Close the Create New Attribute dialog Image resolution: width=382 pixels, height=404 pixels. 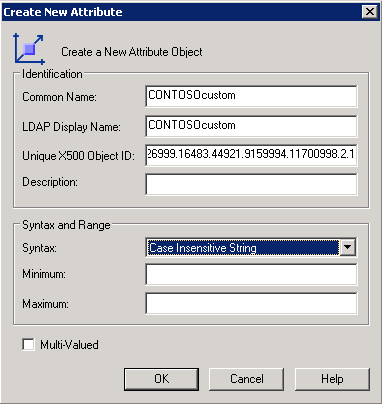tap(370, 12)
